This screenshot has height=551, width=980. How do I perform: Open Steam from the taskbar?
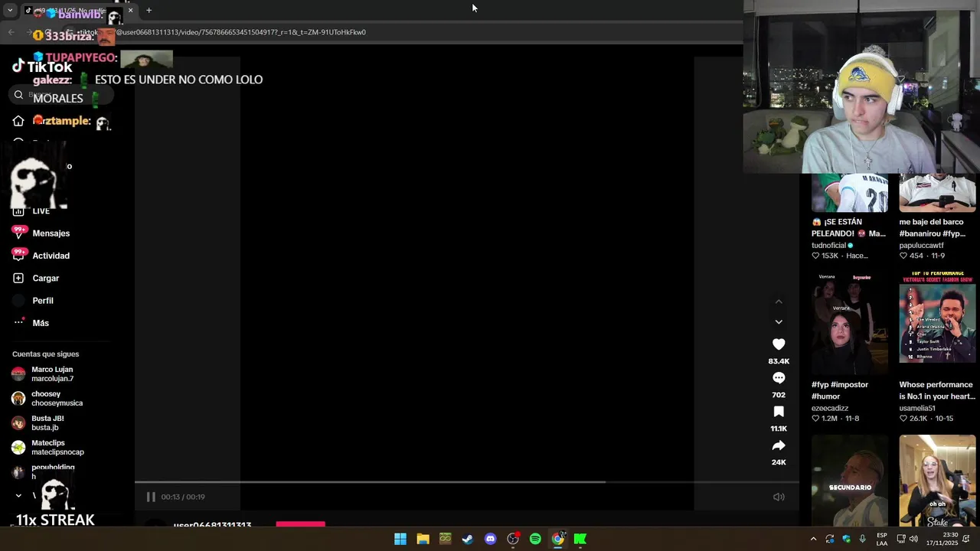pos(468,539)
